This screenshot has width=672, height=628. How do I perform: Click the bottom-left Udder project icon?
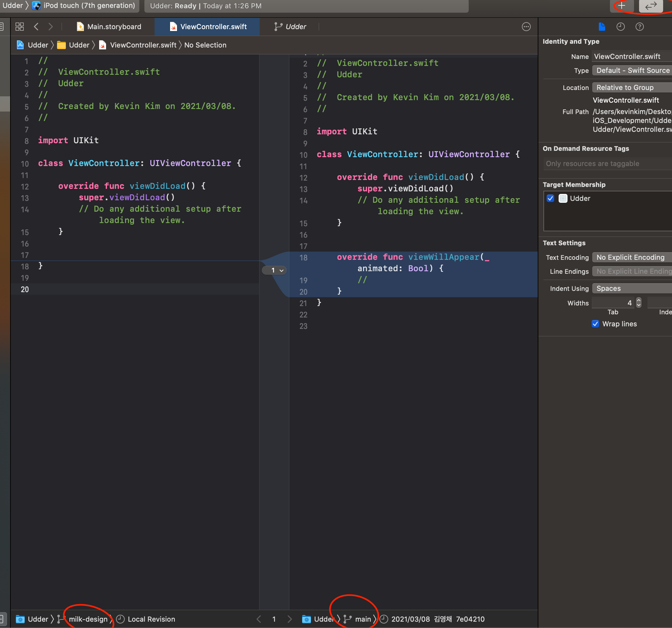pyautogui.click(x=20, y=619)
